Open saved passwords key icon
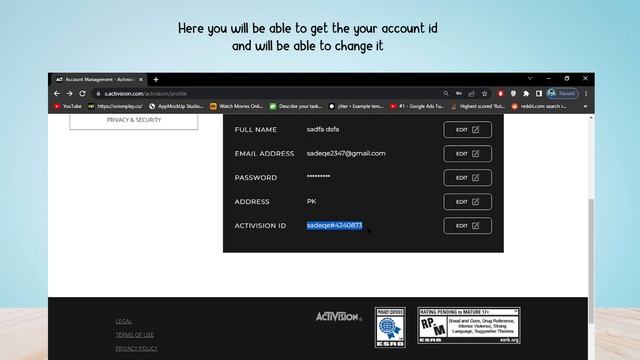640x360 pixels. pos(459,93)
